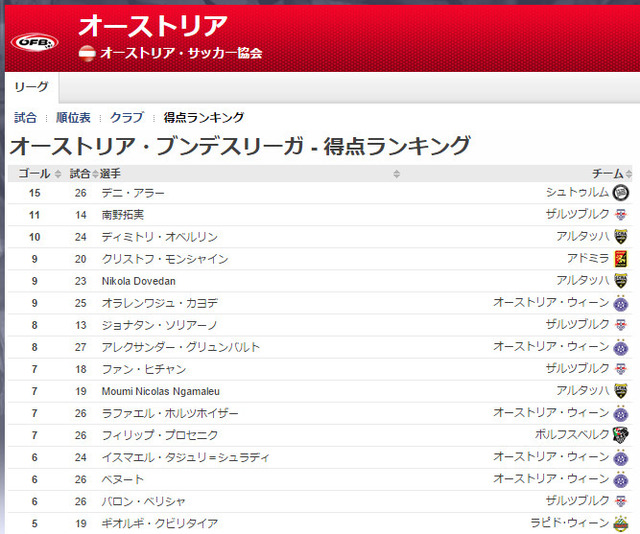640x534 pixels.
Task: Open player オラレンワジュ・カヨデ
Action: click(160, 303)
